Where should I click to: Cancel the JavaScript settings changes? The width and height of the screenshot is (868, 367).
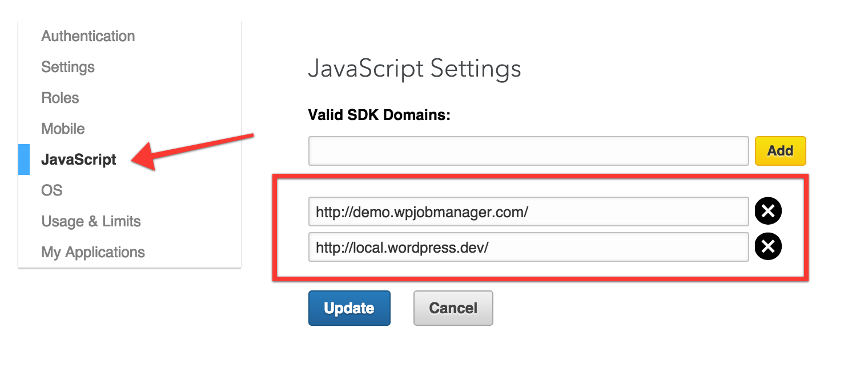point(453,308)
